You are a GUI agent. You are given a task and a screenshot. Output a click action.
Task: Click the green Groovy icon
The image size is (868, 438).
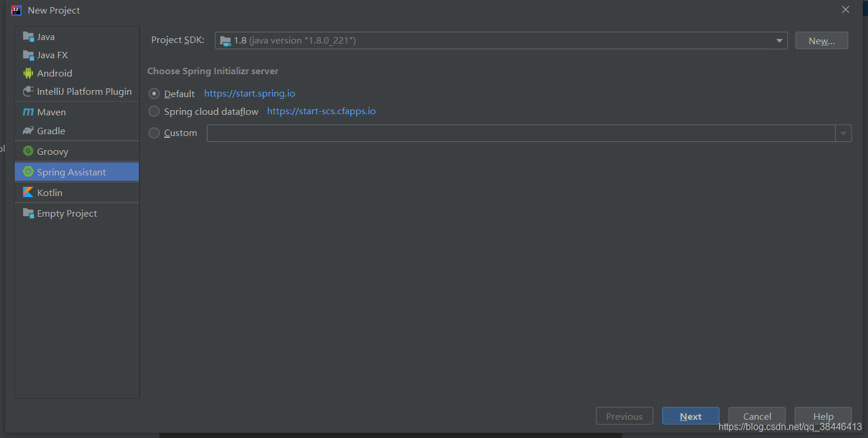[28, 151]
